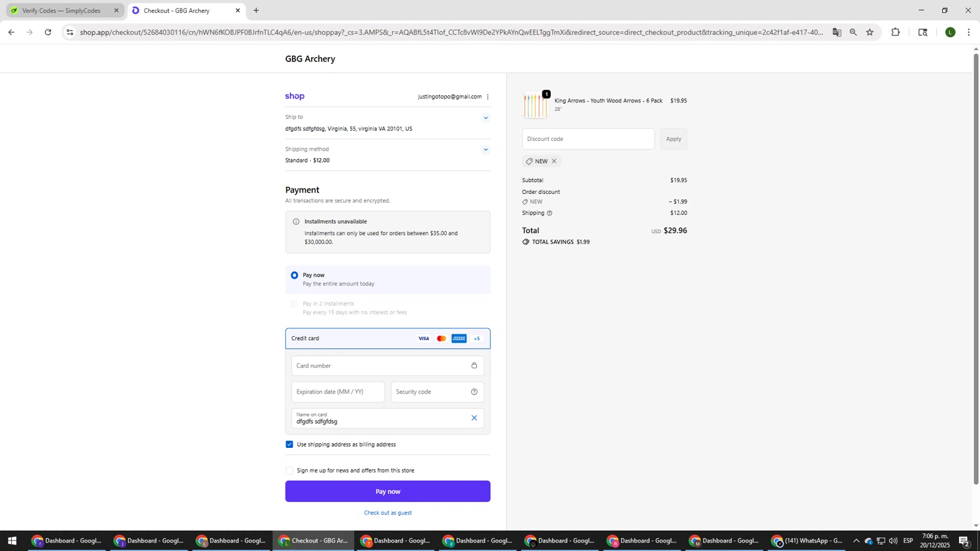
Task: Click the King Arrows product thumbnail
Action: tap(536, 105)
